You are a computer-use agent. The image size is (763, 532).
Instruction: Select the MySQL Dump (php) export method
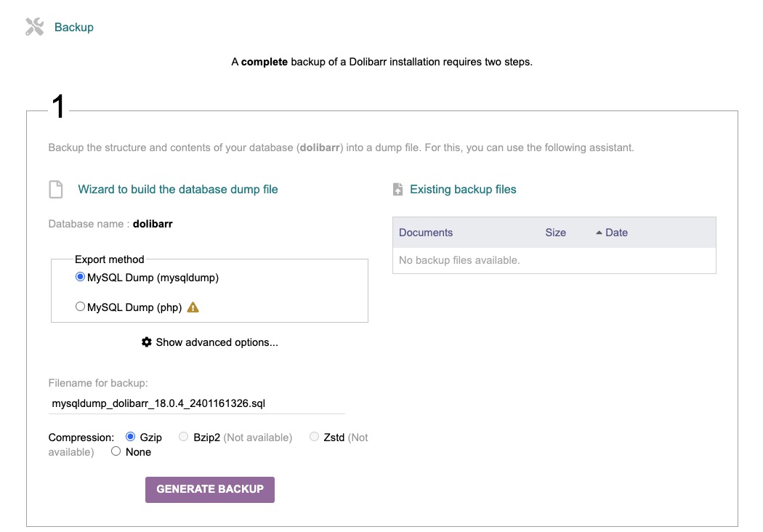80,306
